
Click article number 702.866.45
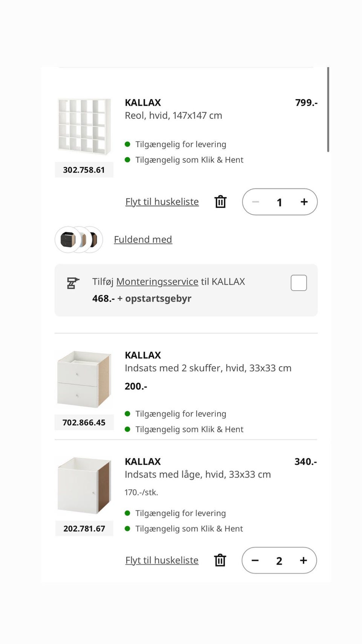[x=84, y=422]
